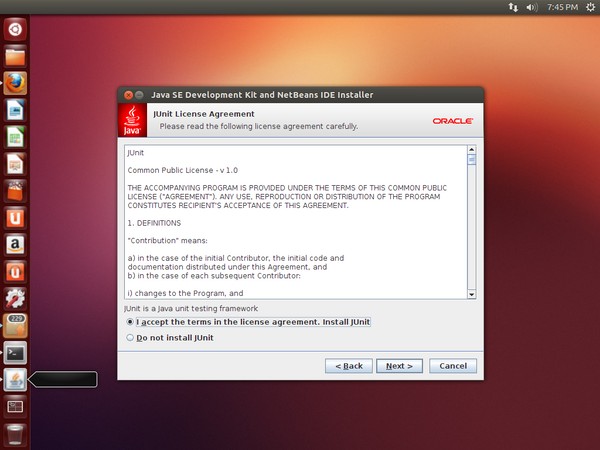Launch Firefox web browser from dock

[x=15, y=83]
